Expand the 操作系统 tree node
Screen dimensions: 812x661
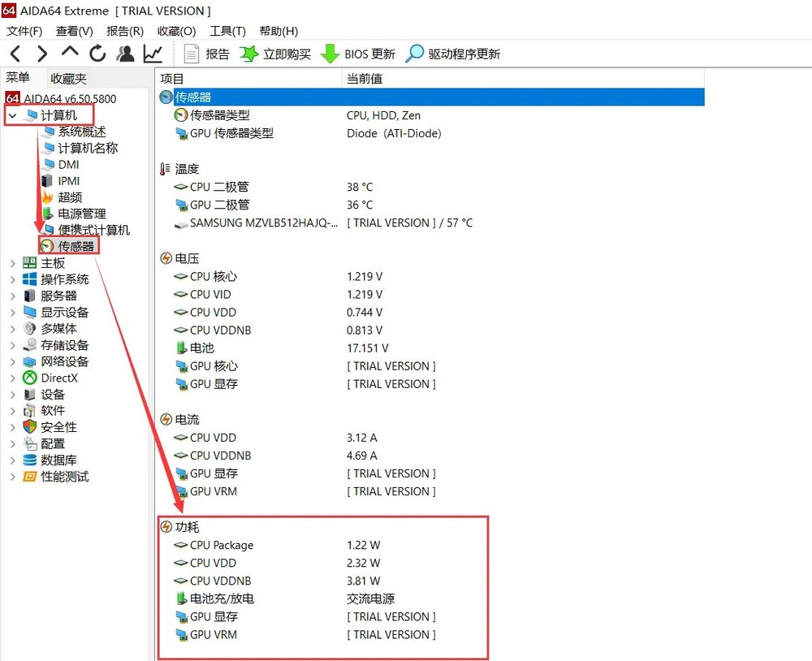(x=13, y=279)
